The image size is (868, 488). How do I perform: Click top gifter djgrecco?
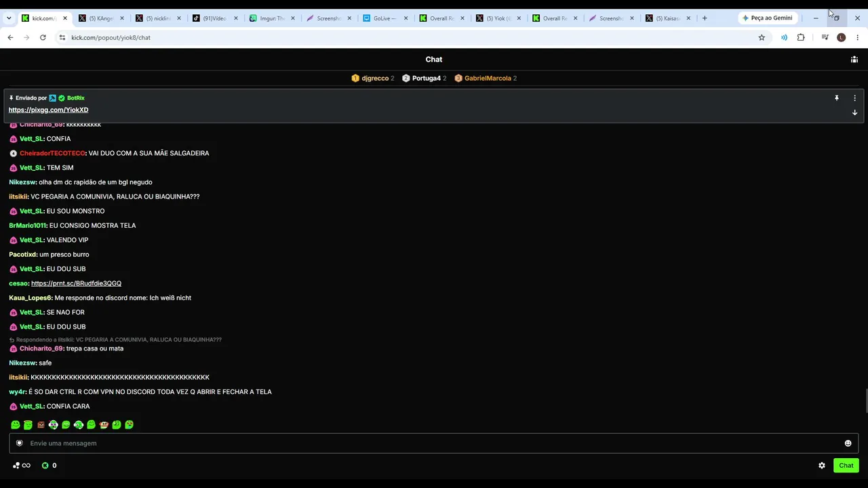[x=375, y=78]
